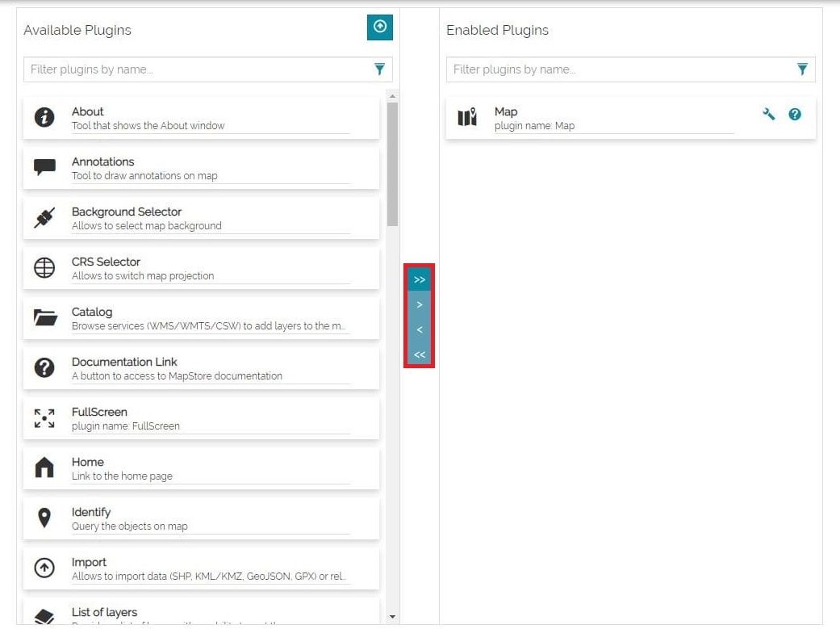Select the Catalog folder icon
840x629 pixels.
[45, 318]
